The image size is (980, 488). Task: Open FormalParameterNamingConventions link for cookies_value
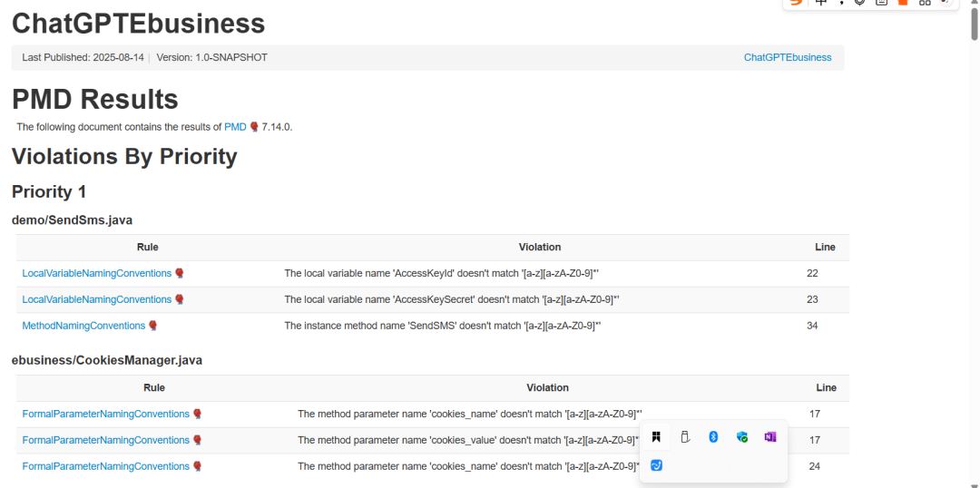tap(105, 440)
